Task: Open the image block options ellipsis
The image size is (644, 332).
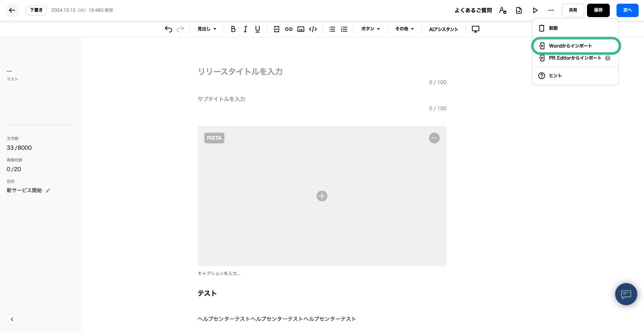Action: pos(434,138)
